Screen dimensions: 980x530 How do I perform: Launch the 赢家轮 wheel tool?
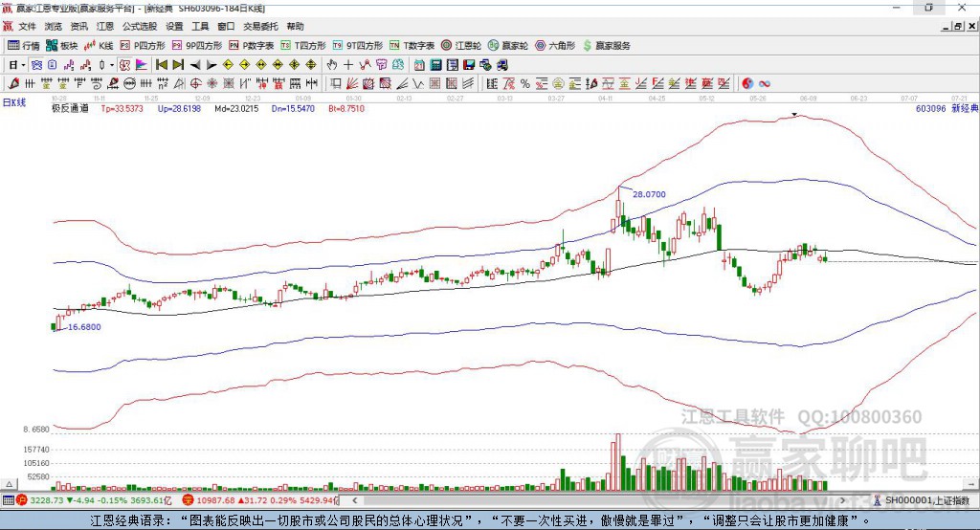click(x=508, y=46)
